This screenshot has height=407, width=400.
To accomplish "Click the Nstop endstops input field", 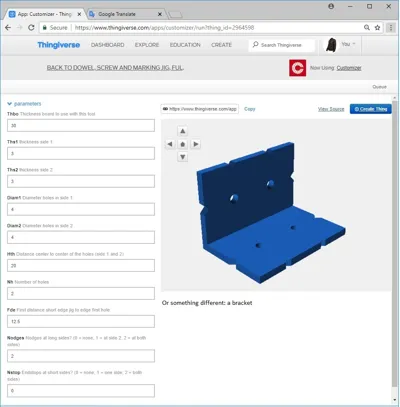I will point(81,391).
